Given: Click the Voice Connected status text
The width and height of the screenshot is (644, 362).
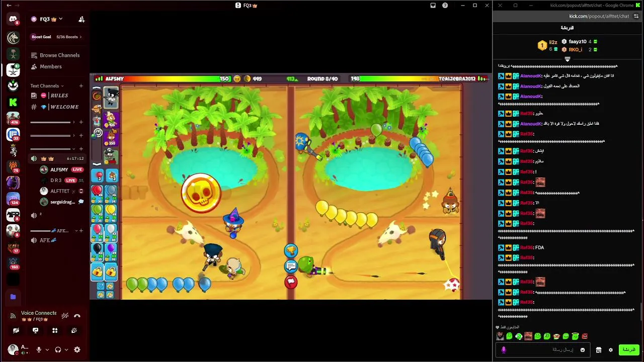Looking at the screenshot, I should pyautogui.click(x=39, y=313).
